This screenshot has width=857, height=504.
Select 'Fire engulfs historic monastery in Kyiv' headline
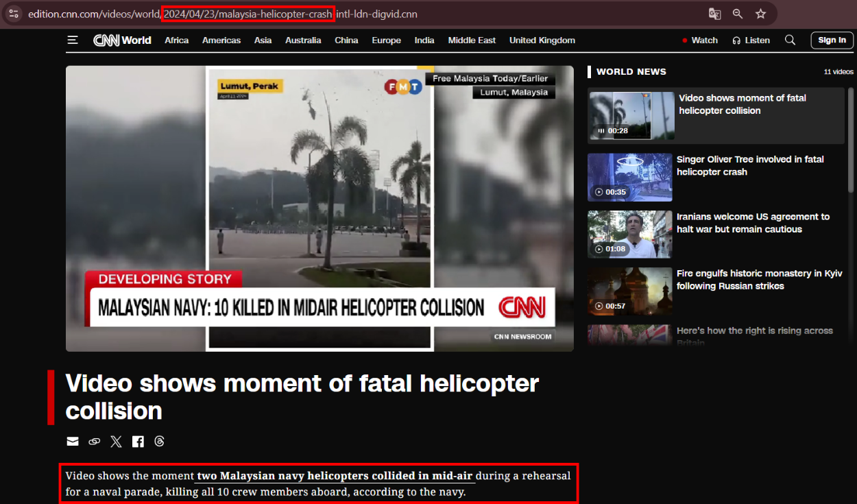tap(760, 280)
